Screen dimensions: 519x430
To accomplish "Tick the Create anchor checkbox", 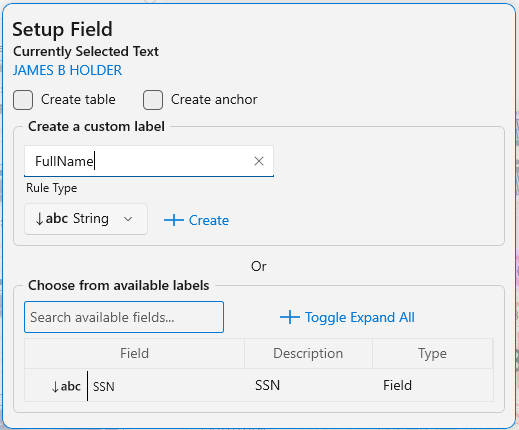I will [x=153, y=100].
